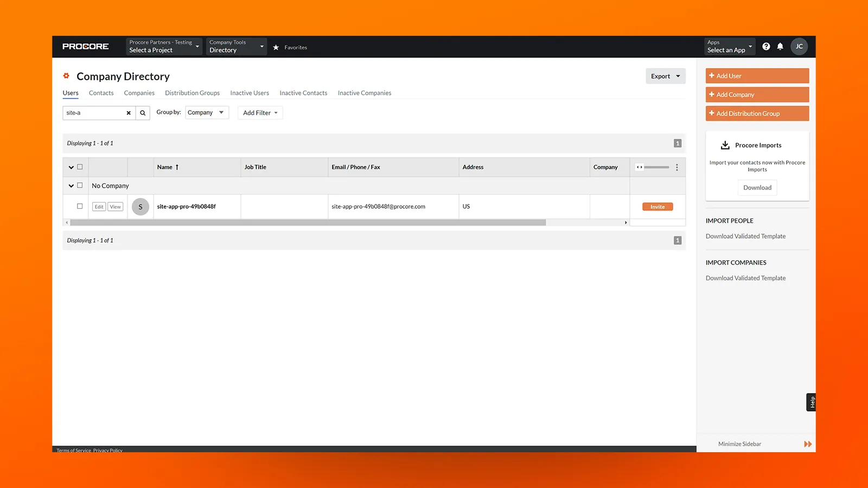Switch to the Contacts tab
Viewport: 868px width, 488px height.
pos(101,93)
